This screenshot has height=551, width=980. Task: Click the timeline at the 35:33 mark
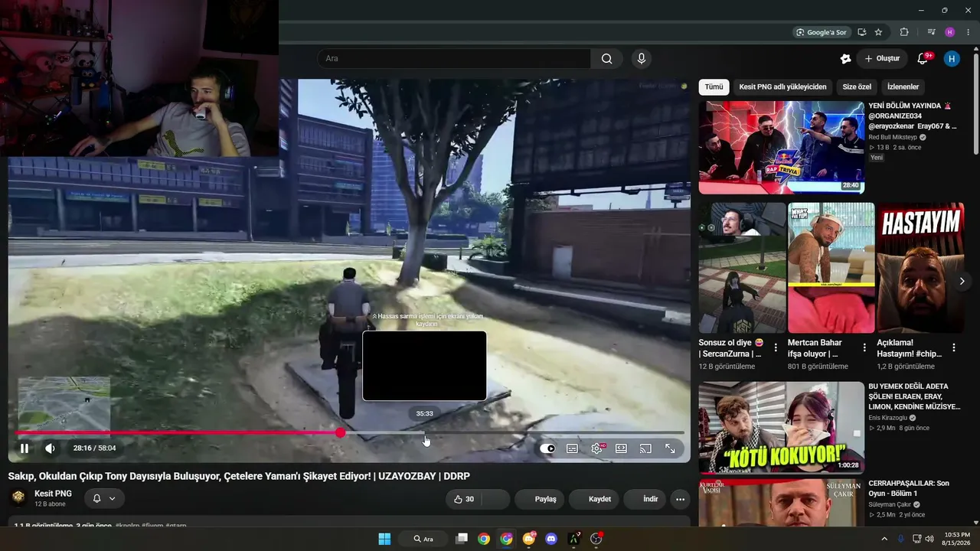click(x=425, y=433)
